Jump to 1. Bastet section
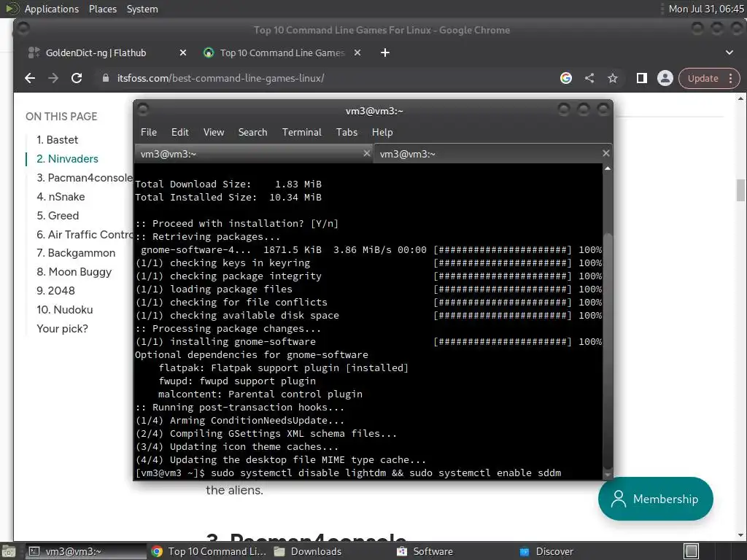This screenshot has height=560, width=747. [57, 140]
